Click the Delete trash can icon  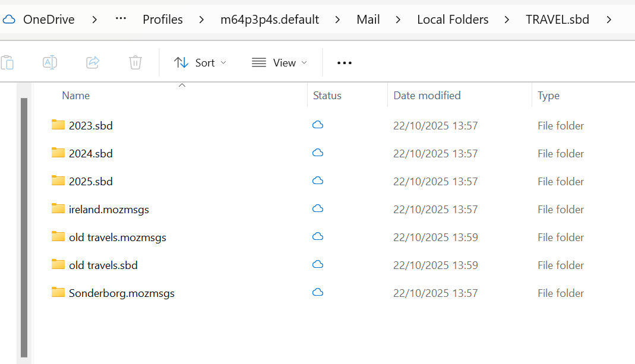pyautogui.click(x=135, y=62)
